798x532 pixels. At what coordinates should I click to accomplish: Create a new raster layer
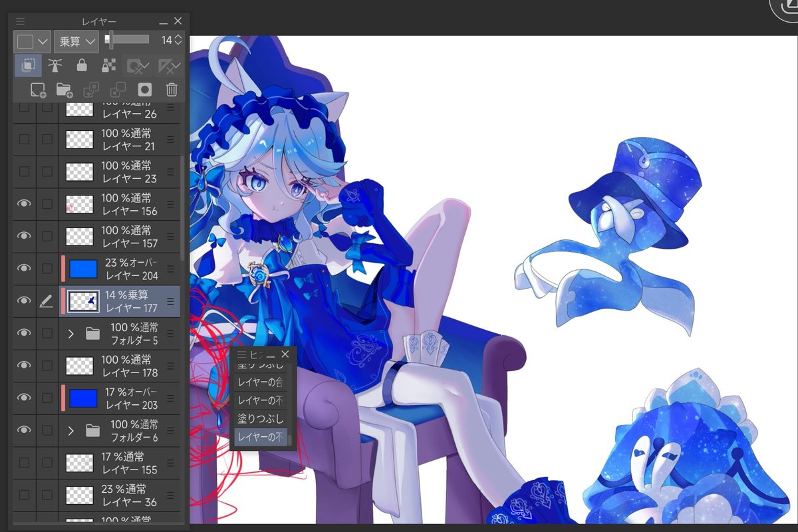[38, 90]
